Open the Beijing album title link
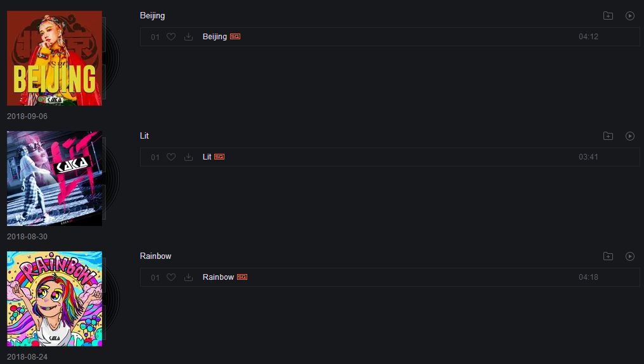The height and width of the screenshot is (364, 644). 152,16
